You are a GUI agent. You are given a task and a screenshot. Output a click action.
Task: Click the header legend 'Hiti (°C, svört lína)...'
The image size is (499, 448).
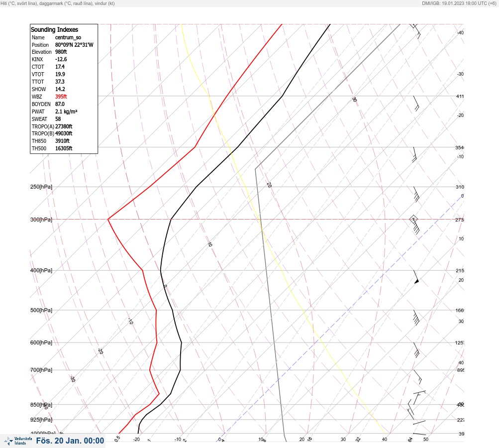58,3
